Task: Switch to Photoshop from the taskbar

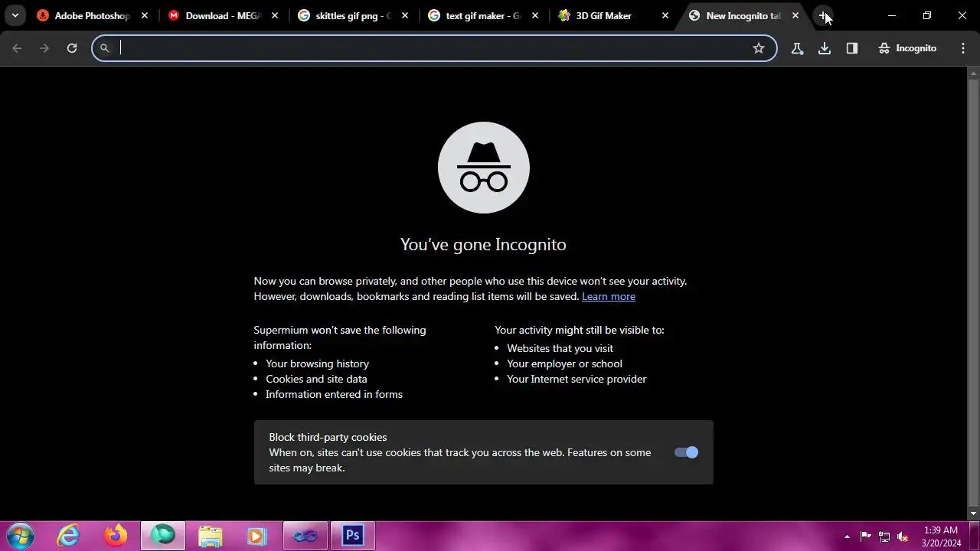Action: [352, 536]
